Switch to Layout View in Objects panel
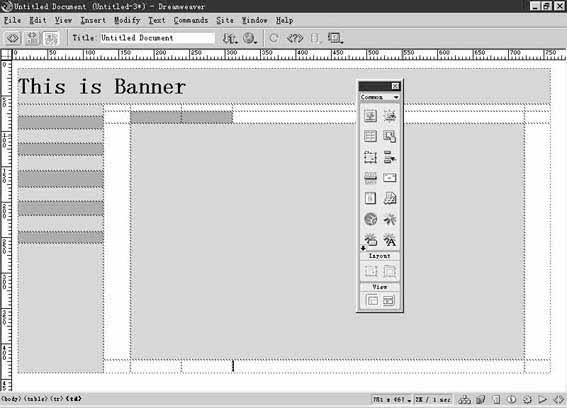This screenshot has width=567, height=408. [x=388, y=300]
